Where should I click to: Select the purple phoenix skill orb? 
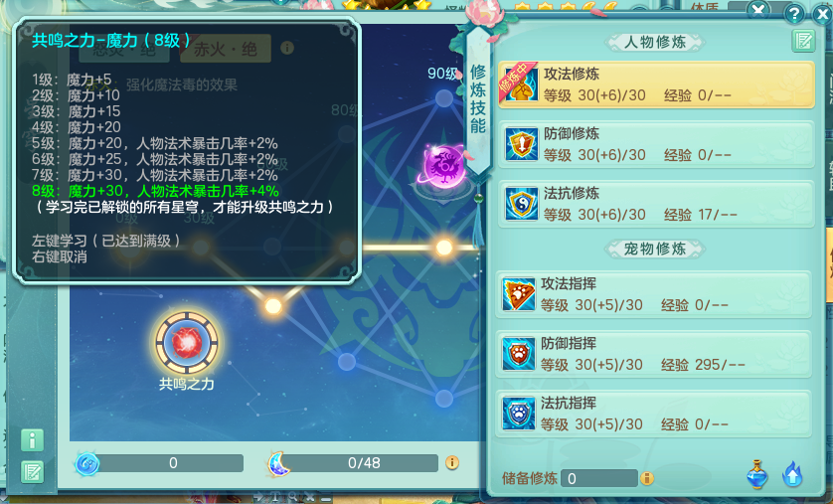point(444,165)
